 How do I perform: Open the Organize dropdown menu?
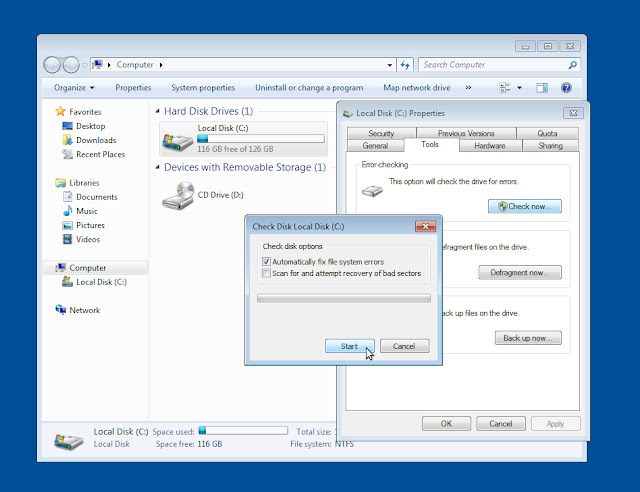74,88
